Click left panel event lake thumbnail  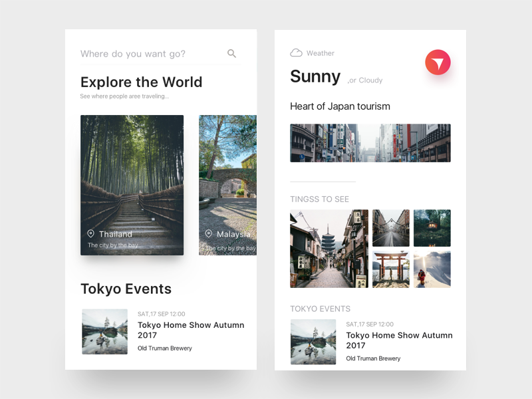coord(104,331)
